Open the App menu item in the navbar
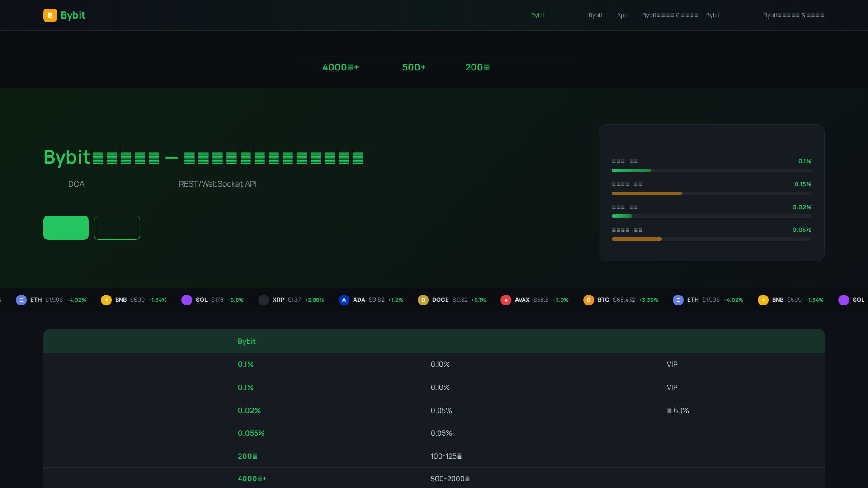Screen dimensions: 868x488 coord(622,15)
